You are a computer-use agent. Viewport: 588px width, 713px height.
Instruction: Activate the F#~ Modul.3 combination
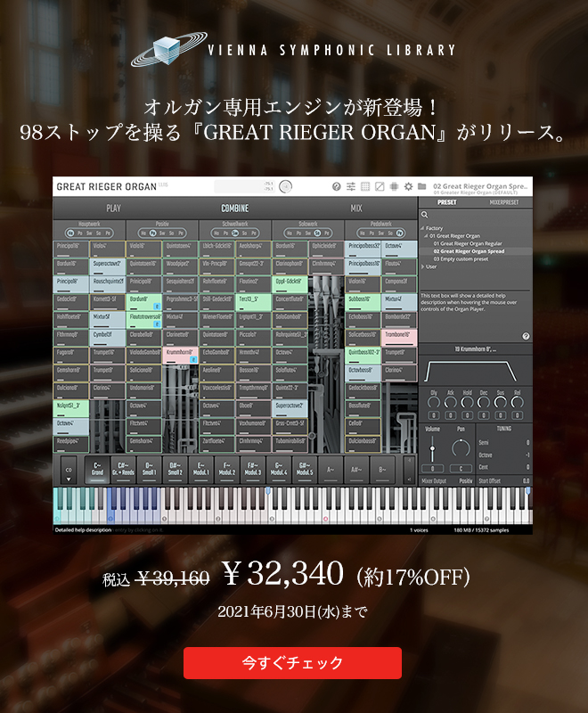click(253, 469)
